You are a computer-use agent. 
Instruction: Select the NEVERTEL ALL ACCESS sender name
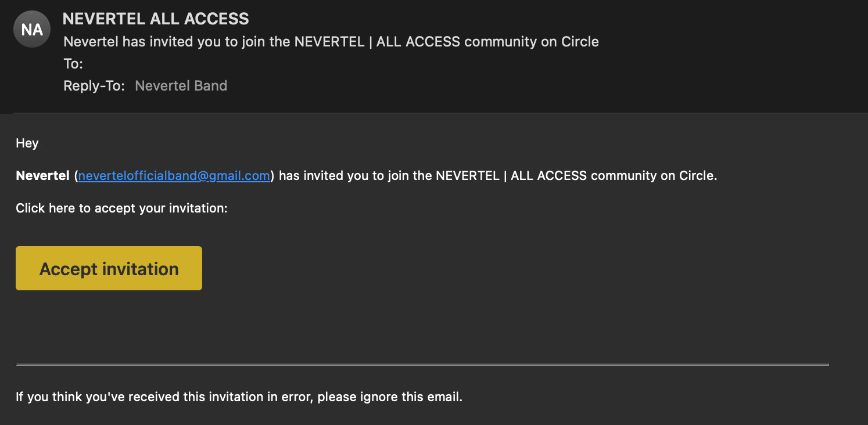[x=156, y=19]
